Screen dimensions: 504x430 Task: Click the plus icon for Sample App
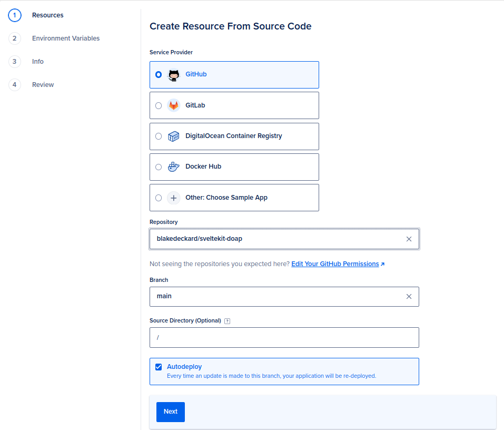tap(174, 198)
